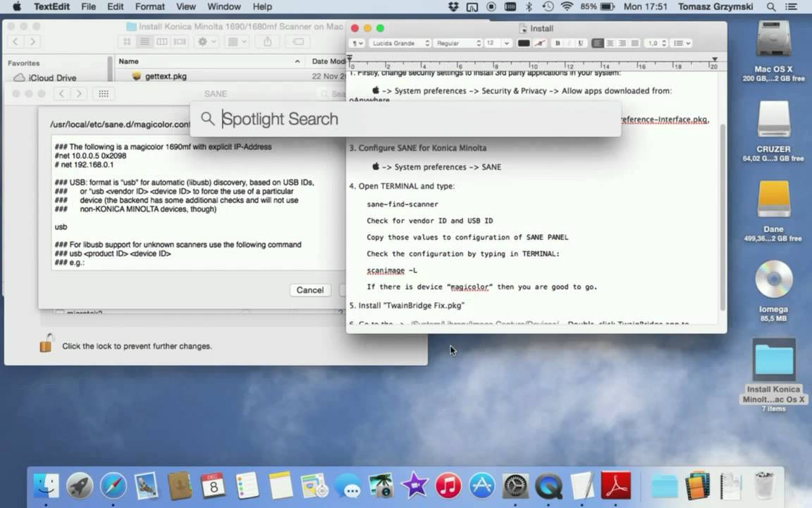This screenshot has width=812, height=508.
Task: Open iTunes from the Dock
Action: click(x=448, y=485)
